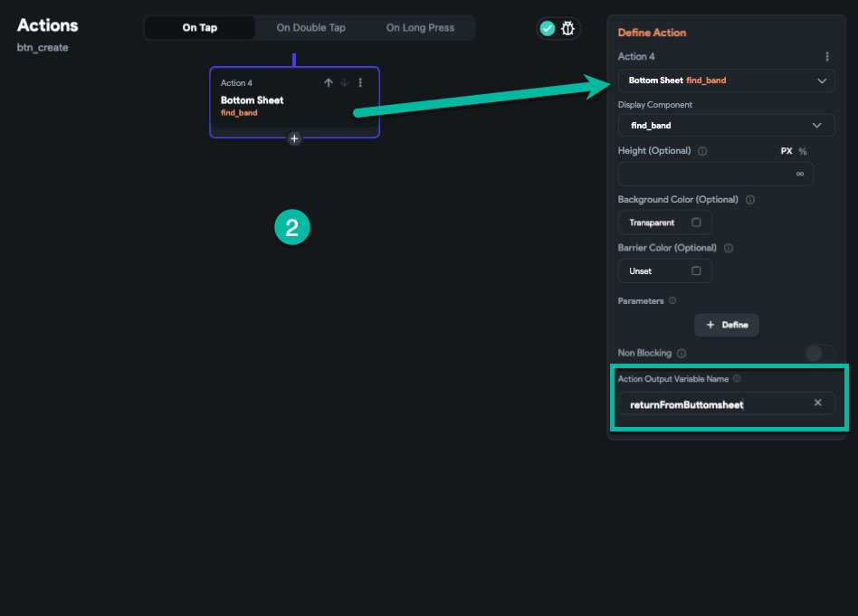Click the Height input field
The width and height of the screenshot is (858, 616).
(715, 174)
